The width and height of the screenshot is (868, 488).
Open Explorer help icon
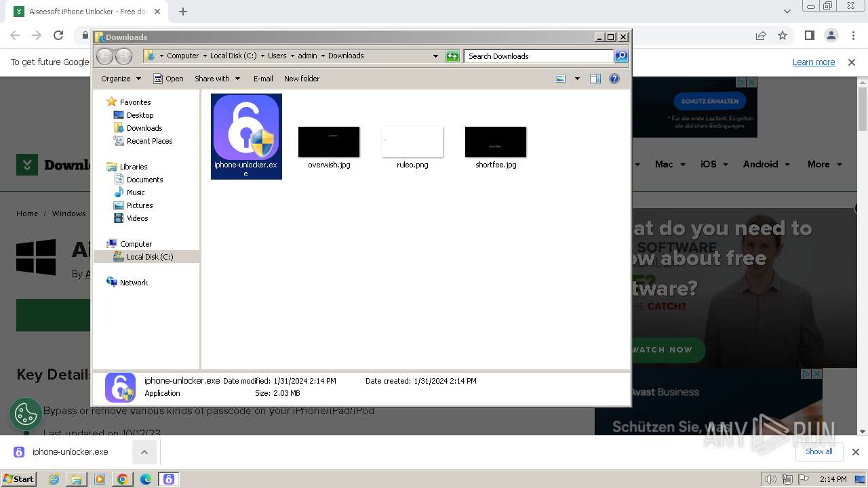614,79
